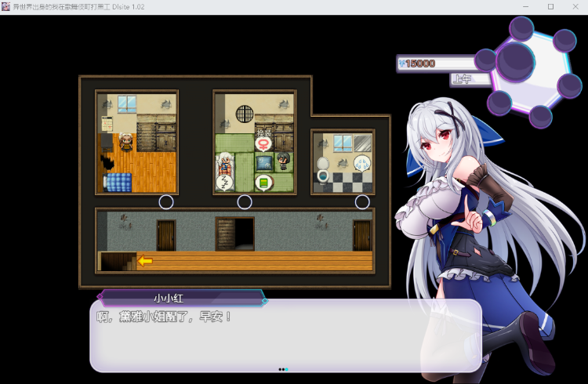The image size is (588, 384).
Task: Click the silver-haired character portrait
Action: [x=488, y=240]
